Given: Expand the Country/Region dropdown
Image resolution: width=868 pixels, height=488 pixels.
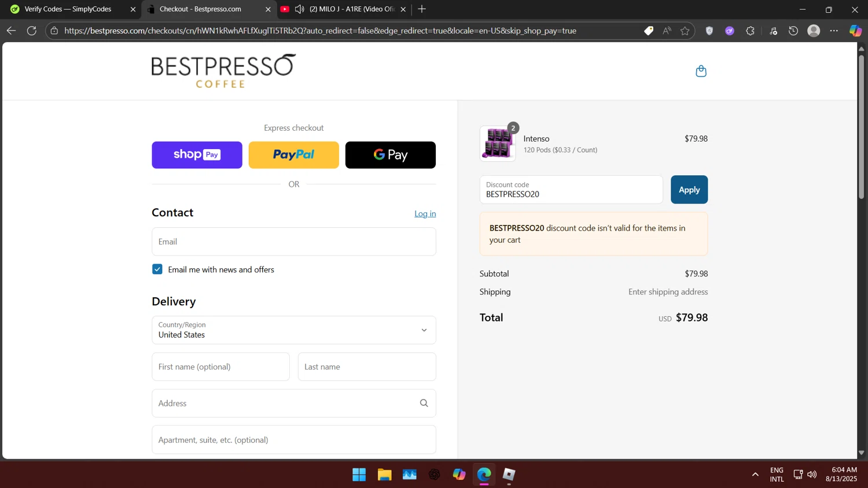Looking at the screenshot, I should point(294,330).
